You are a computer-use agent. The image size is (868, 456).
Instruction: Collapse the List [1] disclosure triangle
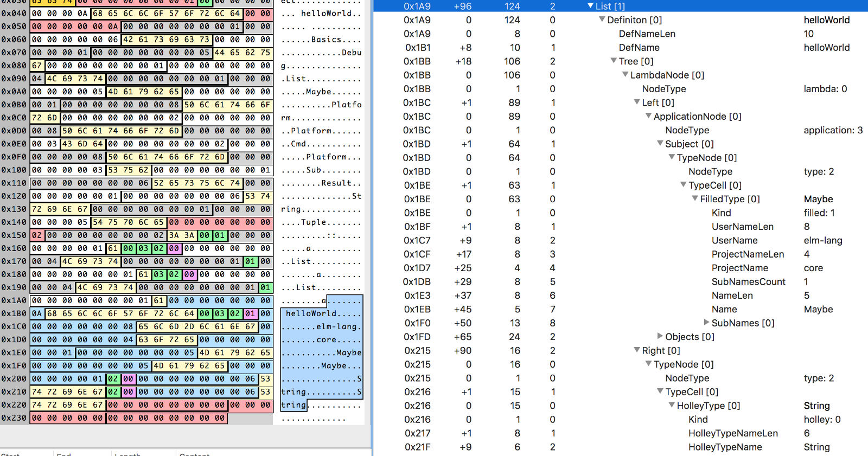tap(590, 6)
